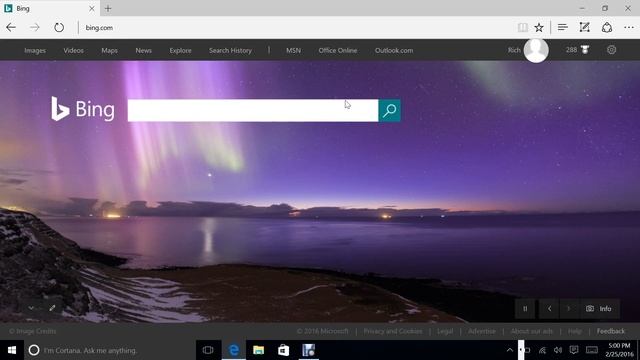Open Search History
Image resolution: width=640 pixels, height=360 pixels.
(230, 51)
